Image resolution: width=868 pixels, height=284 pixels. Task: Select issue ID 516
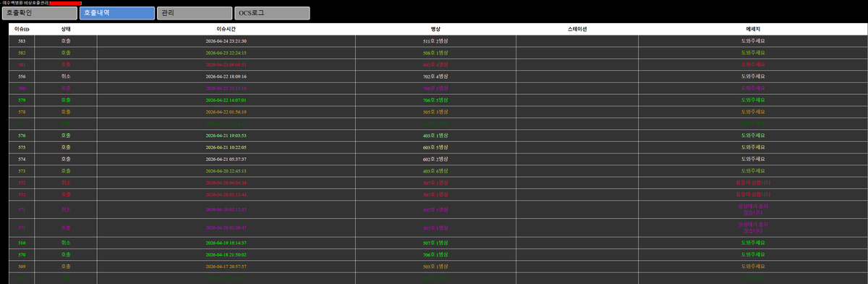coord(22,243)
